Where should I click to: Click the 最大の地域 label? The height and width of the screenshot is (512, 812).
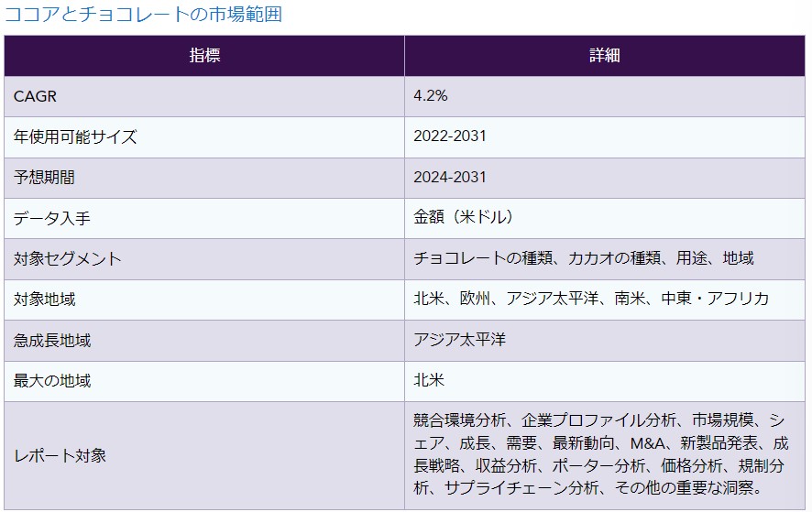[52, 381]
